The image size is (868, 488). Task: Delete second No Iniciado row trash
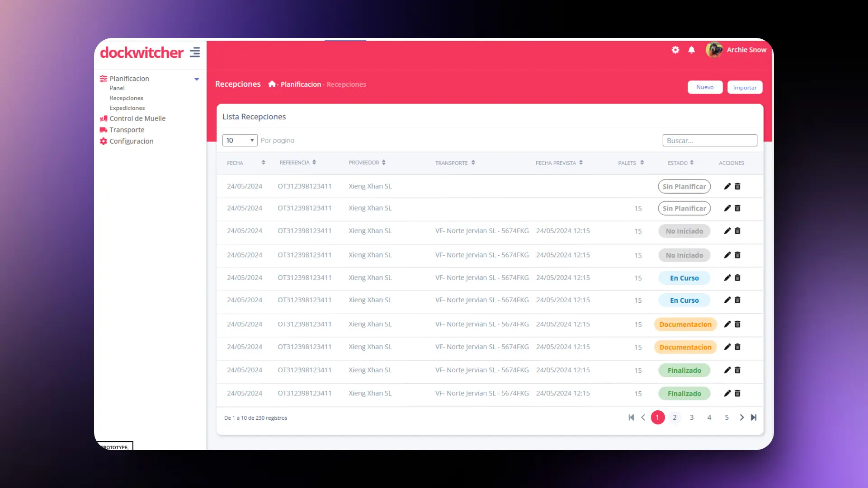click(x=737, y=255)
